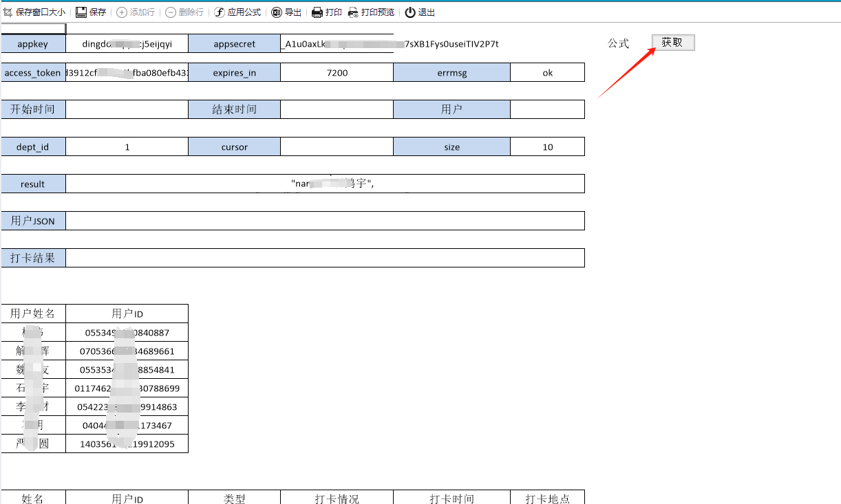This screenshot has height=504, width=841.
Task: Click the 用户姓名 column header
Action: pos(33,314)
